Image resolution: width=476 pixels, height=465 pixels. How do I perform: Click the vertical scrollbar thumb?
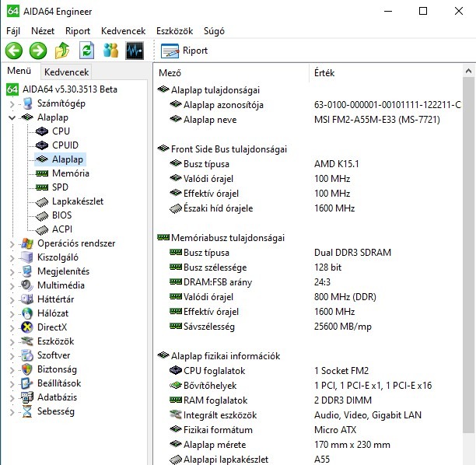pos(468,255)
